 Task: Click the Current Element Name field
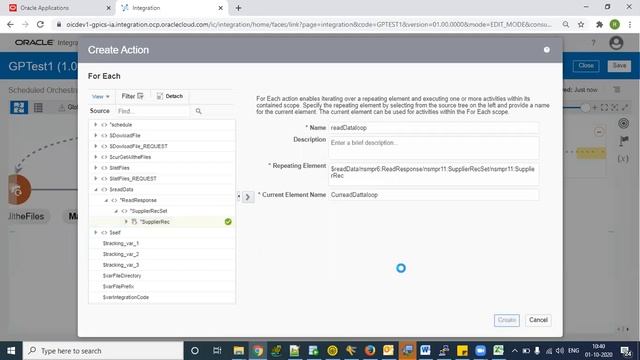pyautogui.click(x=433, y=195)
